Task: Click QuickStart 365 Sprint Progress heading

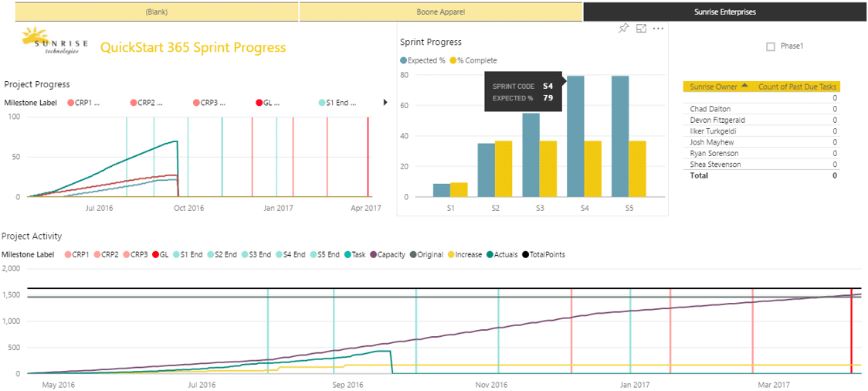Action: (193, 48)
